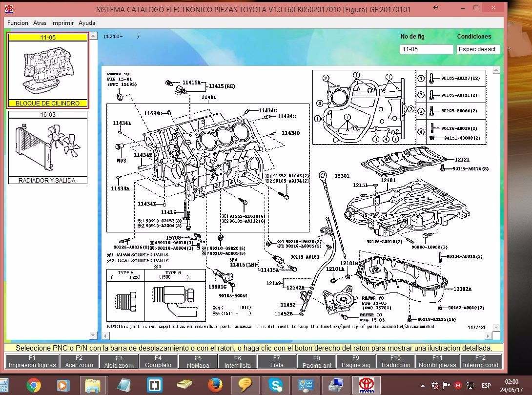Screen dimensions: 532x395
Task: Click F1 Impresion figuras button
Action: pyautogui.click(x=32, y=361)
